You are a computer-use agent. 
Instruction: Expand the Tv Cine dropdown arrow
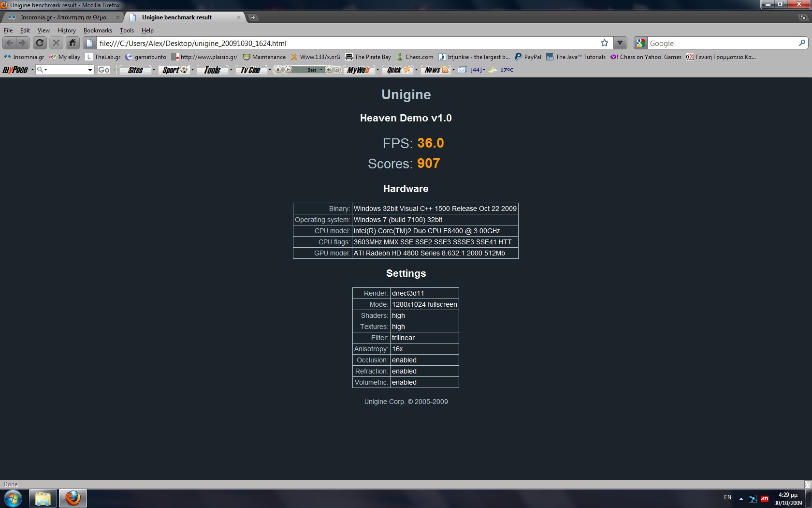pyautogui.click(x=270, y=70)
